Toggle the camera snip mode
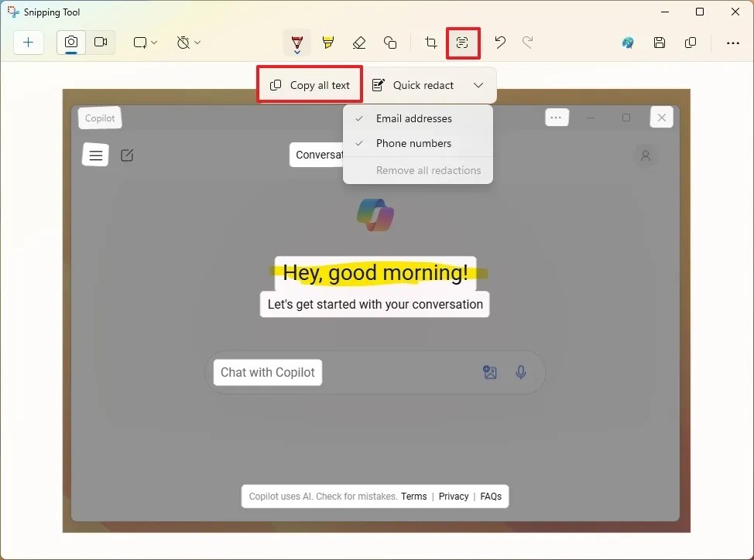This screenshot has width=754, height=560. pos(71,43)
